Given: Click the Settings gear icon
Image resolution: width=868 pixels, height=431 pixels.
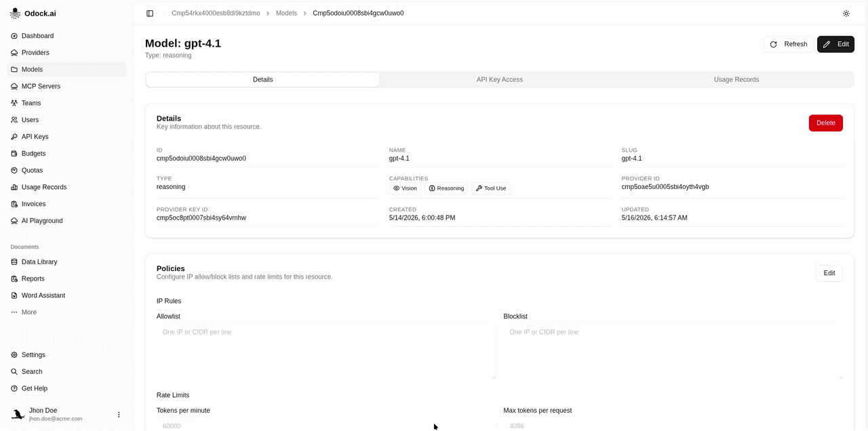Looking at the screenshot, I should pos(14,355).
